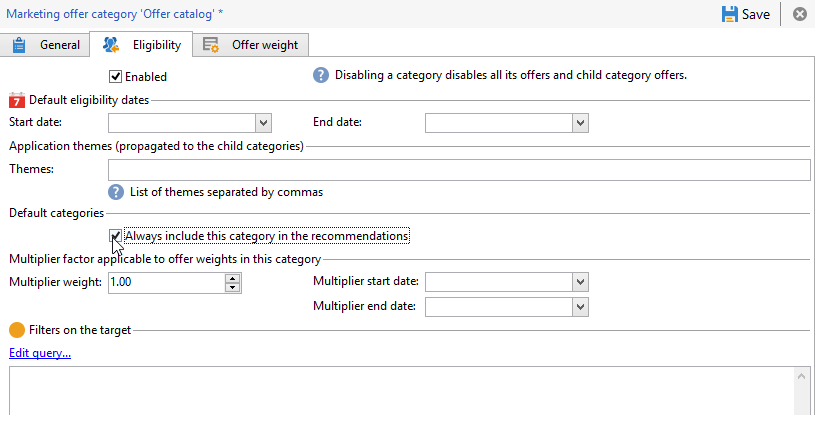Screen dimensions: 827x427
Task: Close the Marketing offer category window
Action: [800, 14]
